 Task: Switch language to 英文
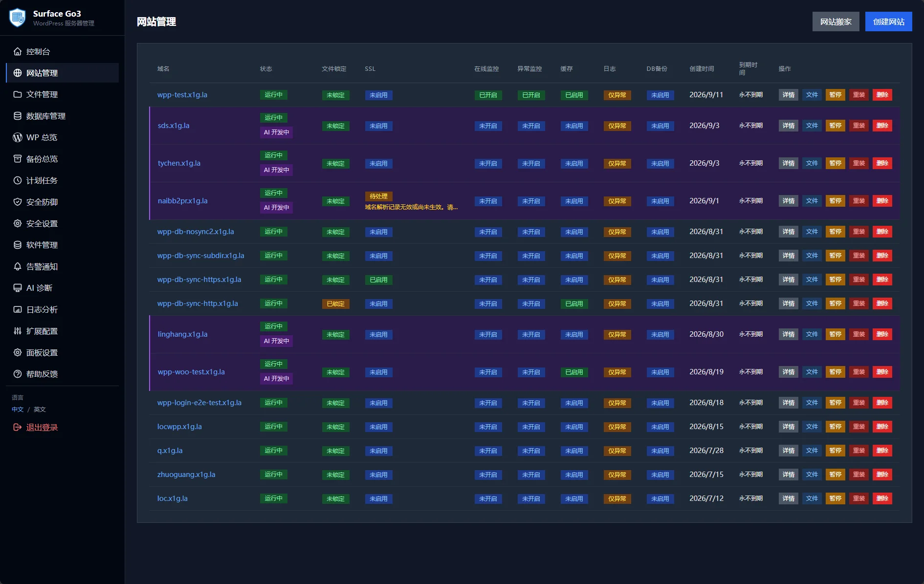tap(40, 410)
